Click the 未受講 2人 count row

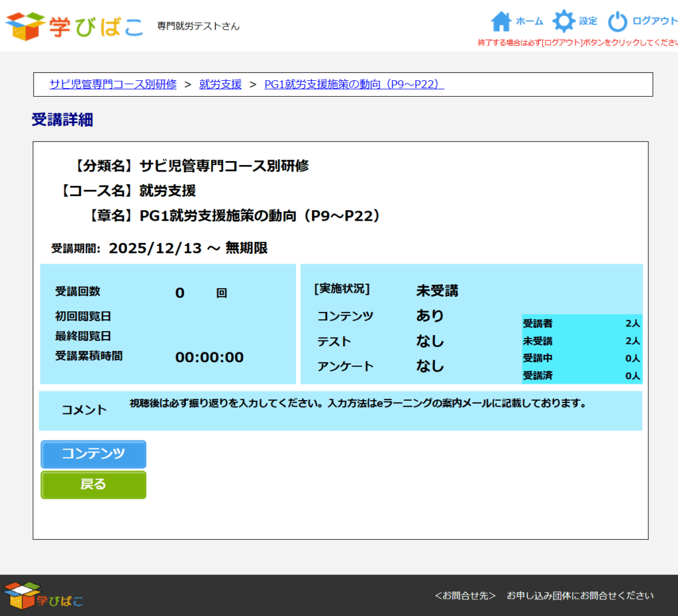tap(581, 340)
